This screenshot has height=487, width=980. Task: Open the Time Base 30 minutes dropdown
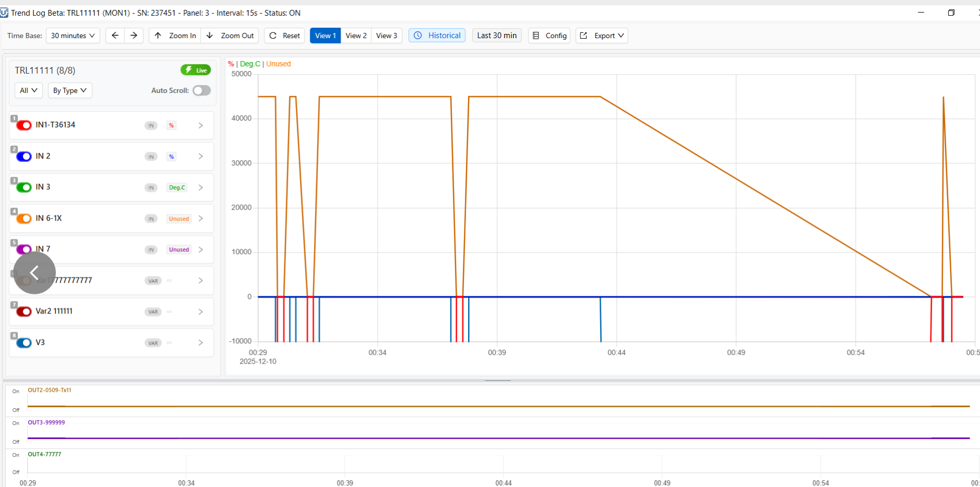click(73, 36)
